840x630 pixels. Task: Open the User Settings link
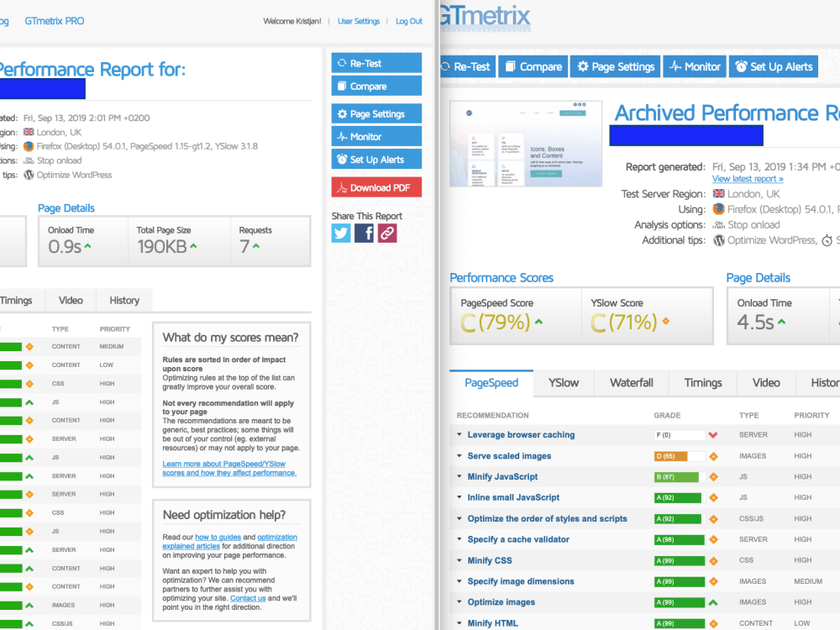[359, 21]
